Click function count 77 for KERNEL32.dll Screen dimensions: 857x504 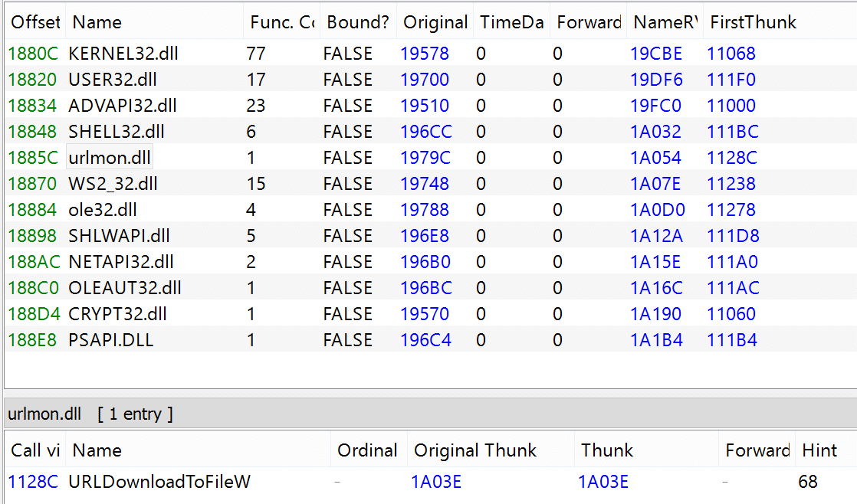256,54
